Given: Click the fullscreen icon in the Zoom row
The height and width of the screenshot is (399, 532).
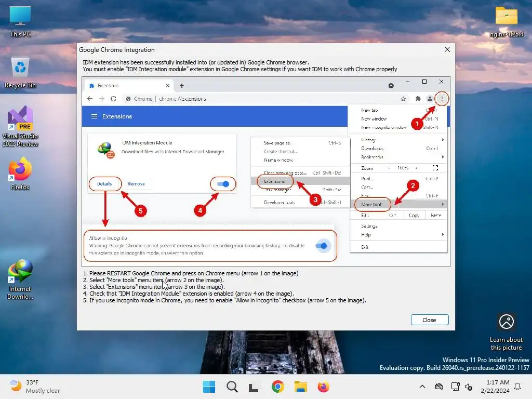Looking at the screenshot, I should tap(435, 168).
